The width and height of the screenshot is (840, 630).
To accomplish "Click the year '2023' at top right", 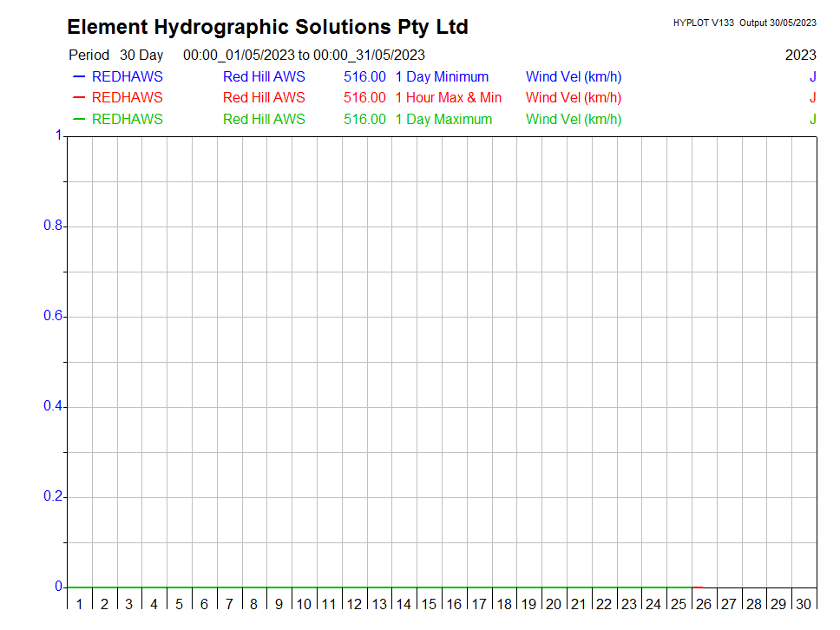I will [x=800, y=56].
